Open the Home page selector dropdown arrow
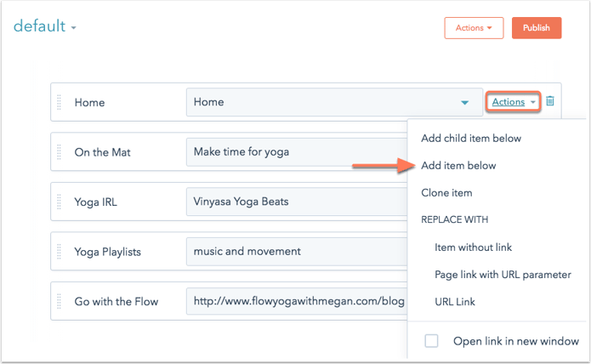Image resolution: width=591 pixels, height=364 pixels. pos(464,102)
